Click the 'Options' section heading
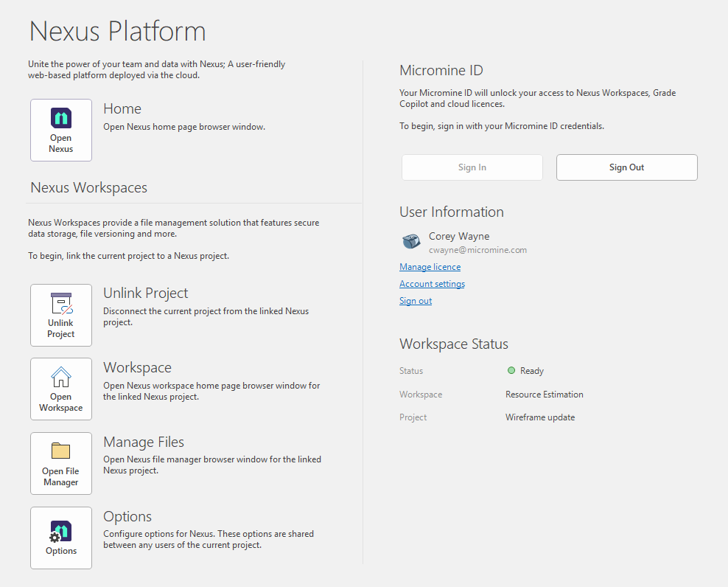This screenshot has height=587, width=728. [127, 516]
